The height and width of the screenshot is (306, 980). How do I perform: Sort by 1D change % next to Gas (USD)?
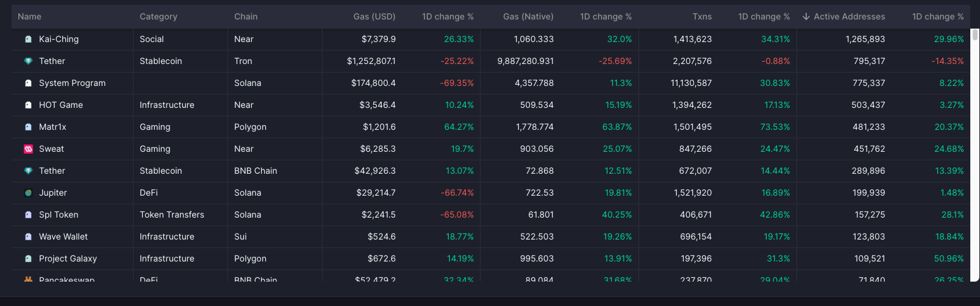(448, 16)
